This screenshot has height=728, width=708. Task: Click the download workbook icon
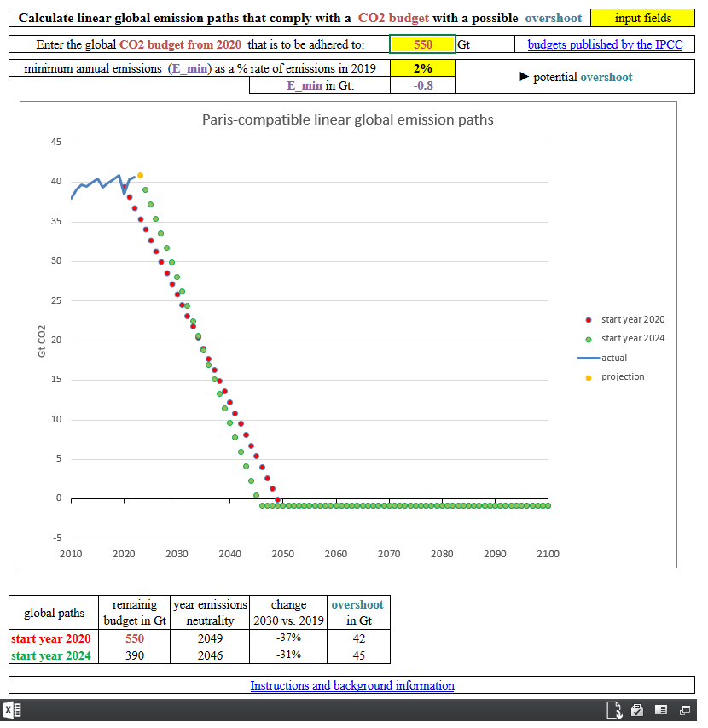(613, 710)
